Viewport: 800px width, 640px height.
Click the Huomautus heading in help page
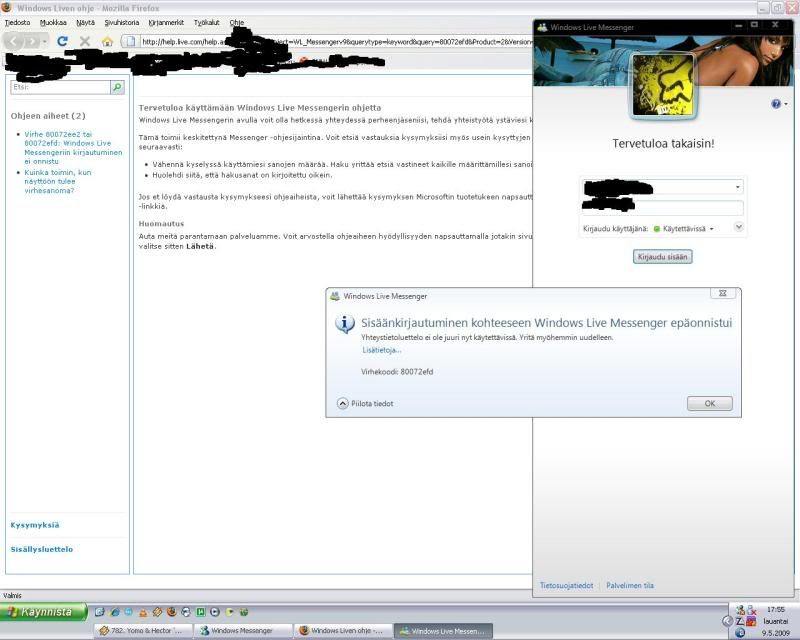coord(161,224)
